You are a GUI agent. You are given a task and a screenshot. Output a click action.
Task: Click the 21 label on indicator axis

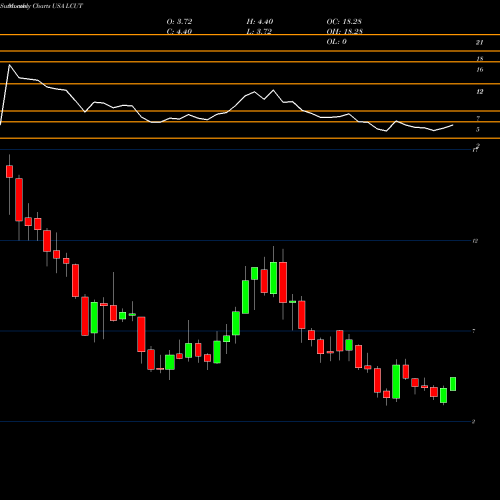(479, 43)
